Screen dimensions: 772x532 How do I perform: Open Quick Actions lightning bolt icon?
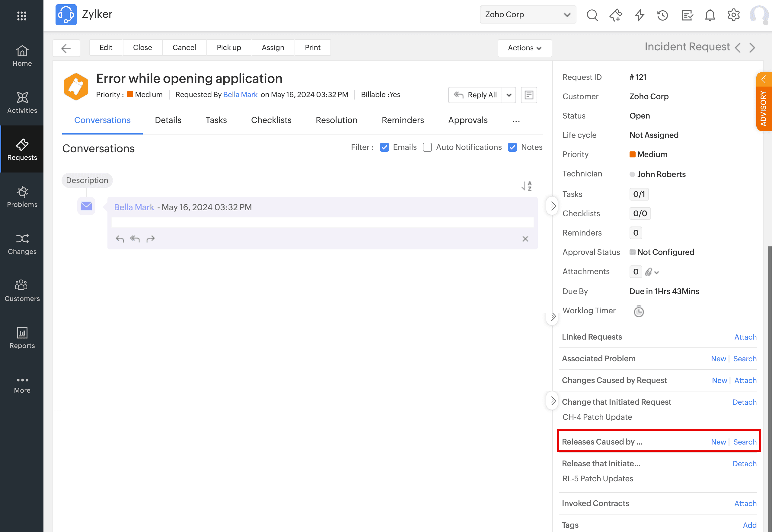pos(639,15)
